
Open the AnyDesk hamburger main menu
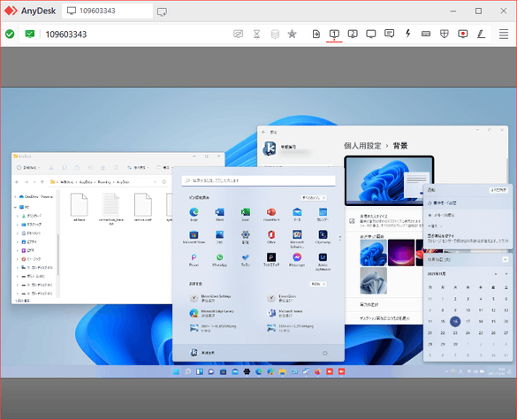pos(504,34)
